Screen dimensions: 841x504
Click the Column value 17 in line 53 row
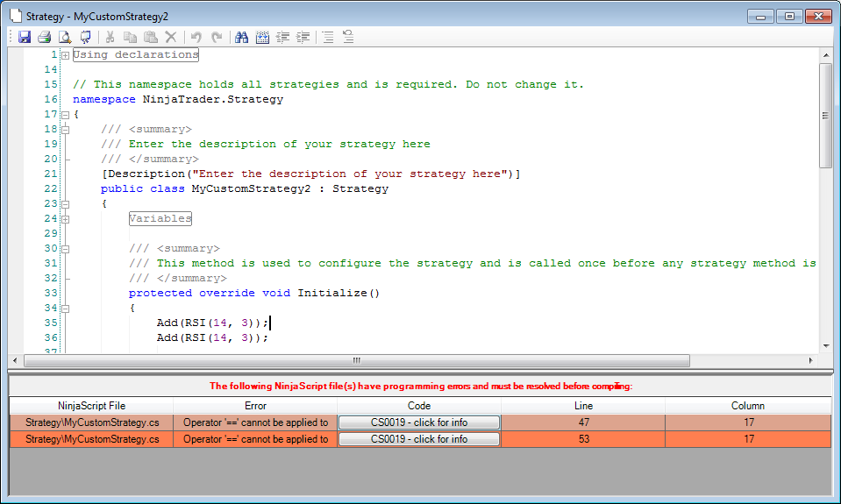coord(748,439)
